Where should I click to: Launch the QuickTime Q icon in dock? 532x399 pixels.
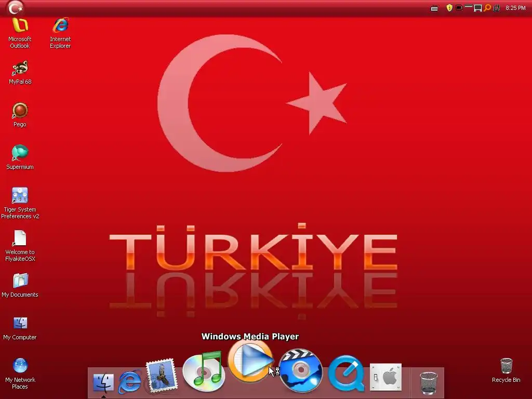click(346, 373)
